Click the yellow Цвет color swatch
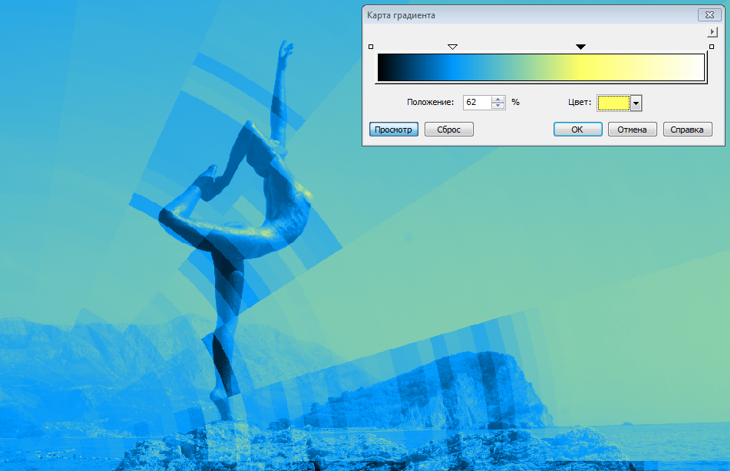 614,103
